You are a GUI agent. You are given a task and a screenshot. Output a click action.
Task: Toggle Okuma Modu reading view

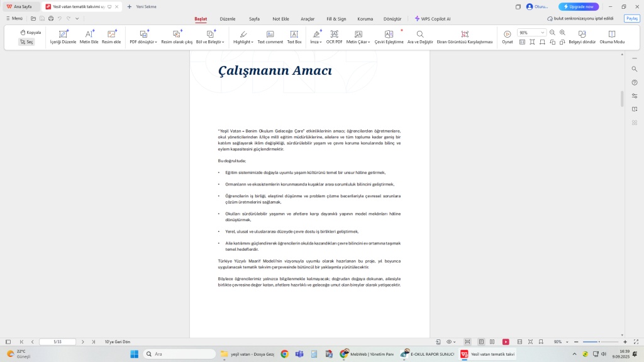pos(612,37)
